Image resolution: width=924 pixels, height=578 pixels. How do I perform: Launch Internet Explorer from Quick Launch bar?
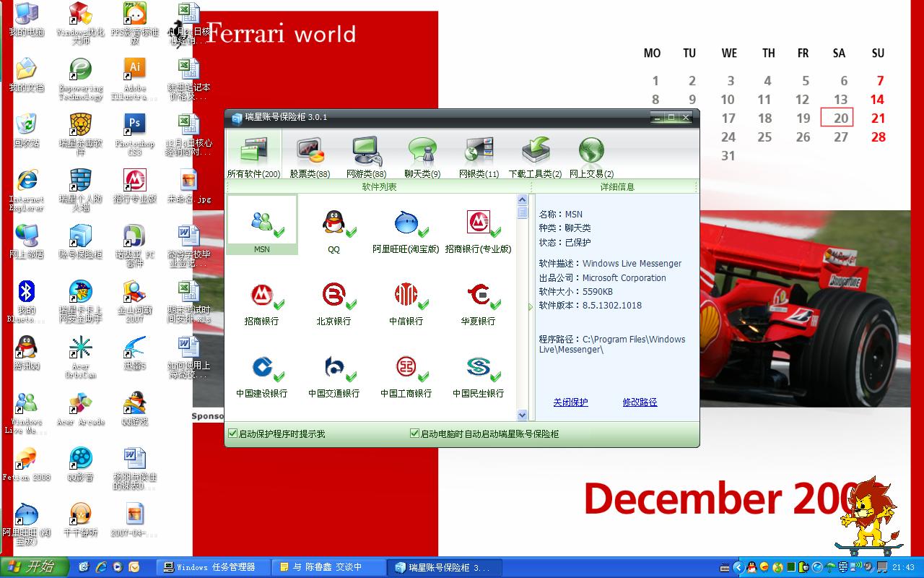point(101,567)
